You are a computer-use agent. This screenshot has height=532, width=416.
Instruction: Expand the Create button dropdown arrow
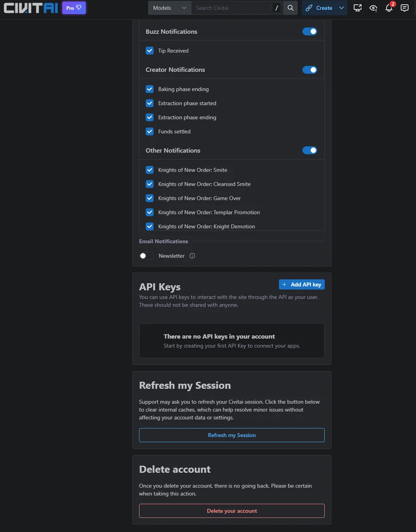(x=341, y=8)
